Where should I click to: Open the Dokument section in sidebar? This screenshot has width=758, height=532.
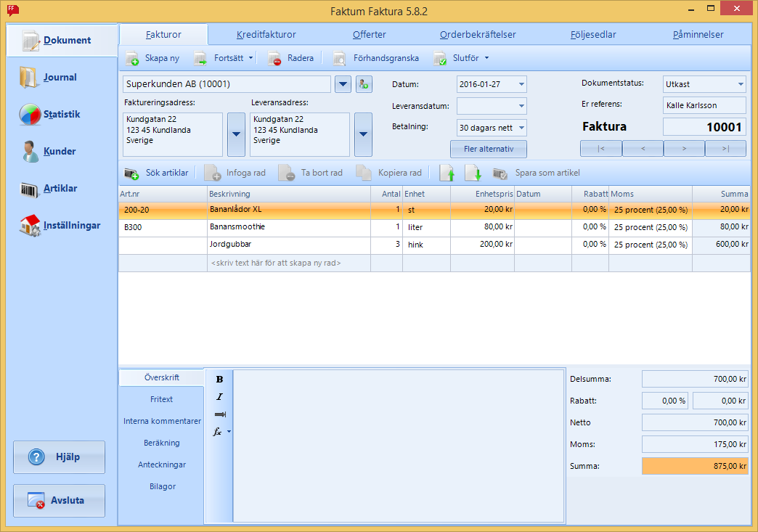point(62,40)
